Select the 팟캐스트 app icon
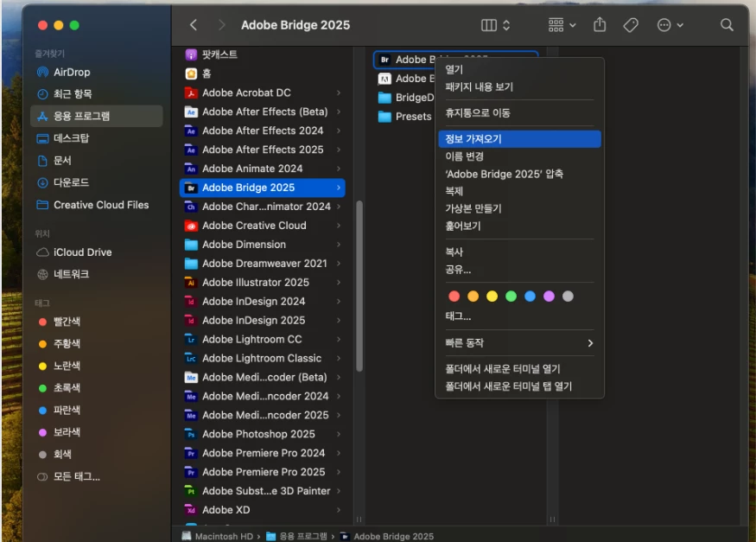 coord(192,55)
